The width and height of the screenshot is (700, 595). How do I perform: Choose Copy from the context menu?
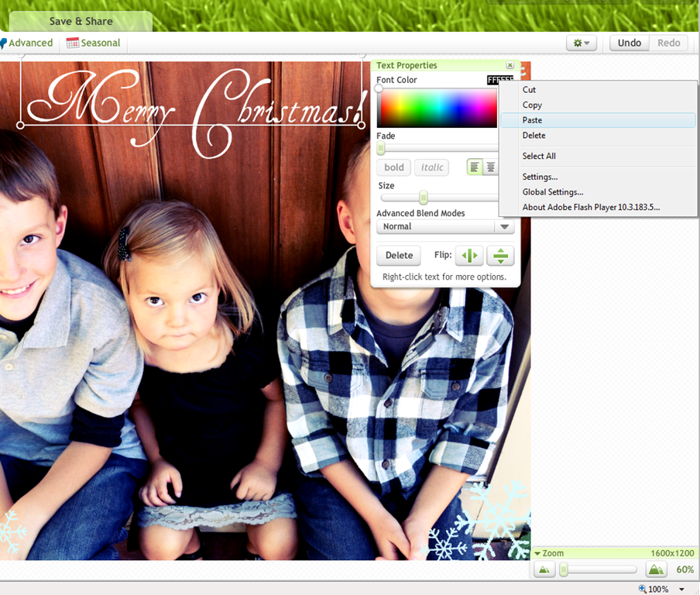click(598, 105)
